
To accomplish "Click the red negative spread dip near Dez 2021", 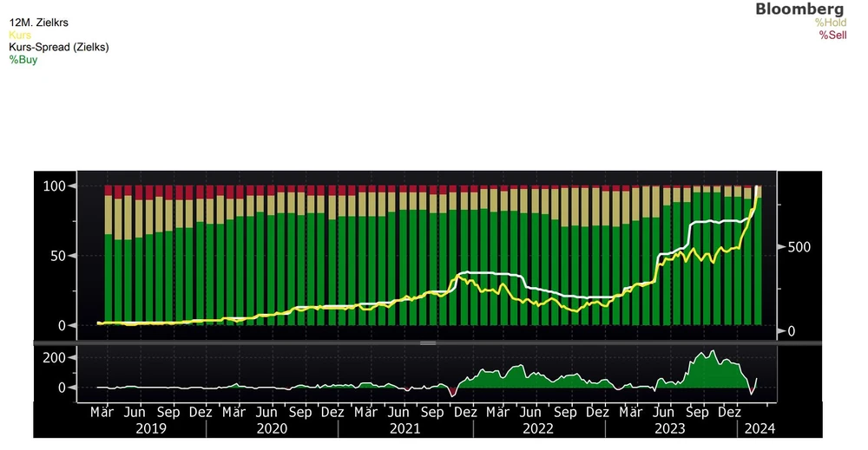I will click(x=452, y=395).
